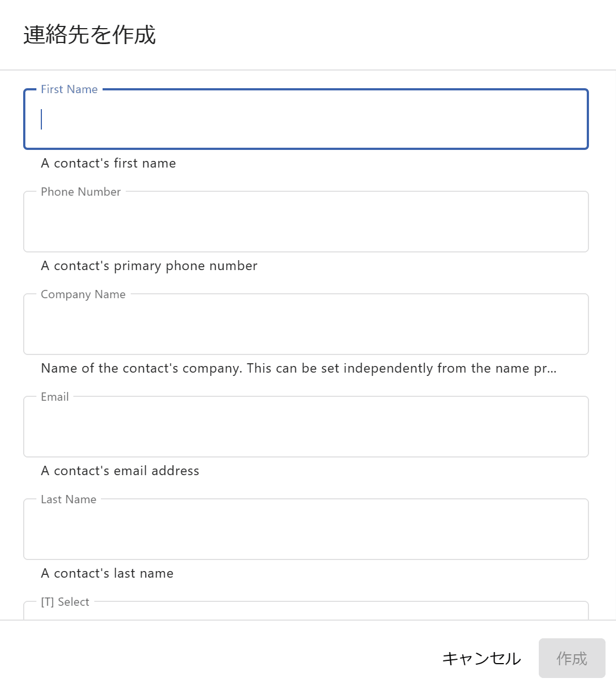Image resolution: width=616 pixels, height=689 pixels.
Task: Click the "A contact's primary phone number" hint
Action: point(149,266)
